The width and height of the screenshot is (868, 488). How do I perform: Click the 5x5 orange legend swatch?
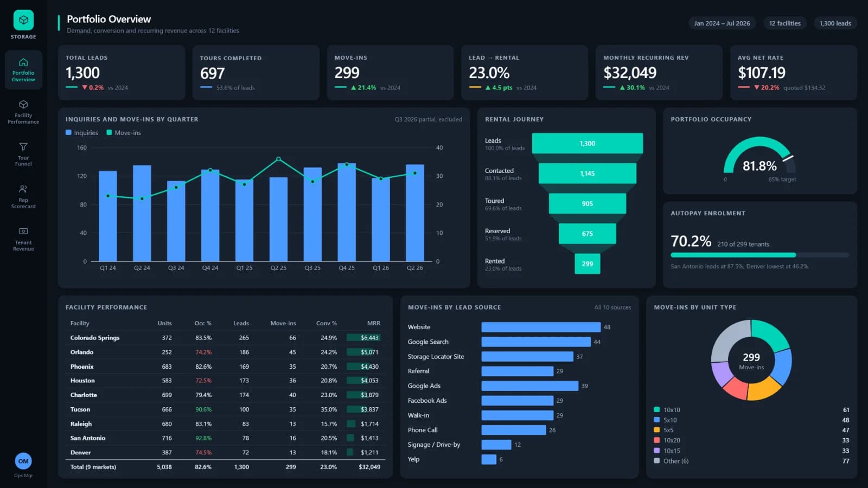[x=657, y=430]
